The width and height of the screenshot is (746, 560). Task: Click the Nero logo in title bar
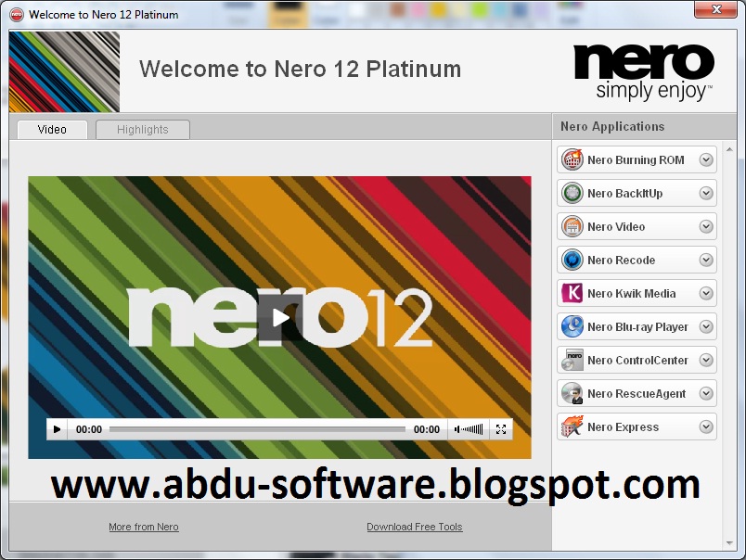tap(17, 14)
